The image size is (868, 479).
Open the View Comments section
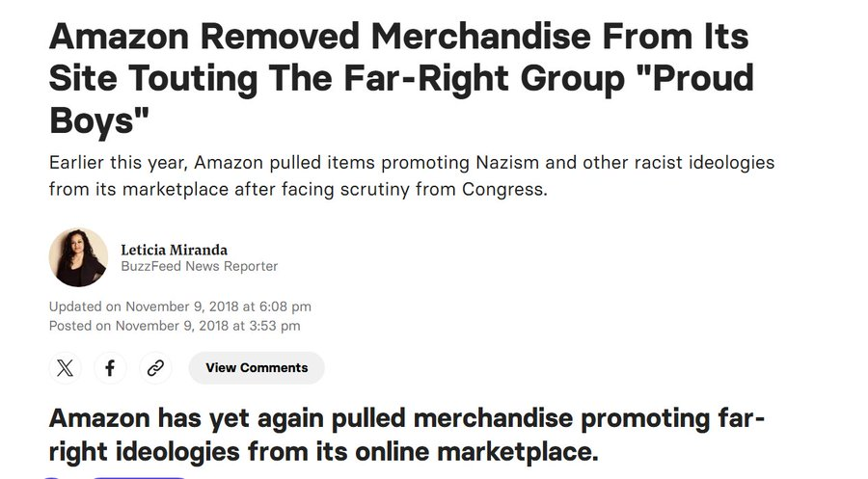[x=257, y=367]
